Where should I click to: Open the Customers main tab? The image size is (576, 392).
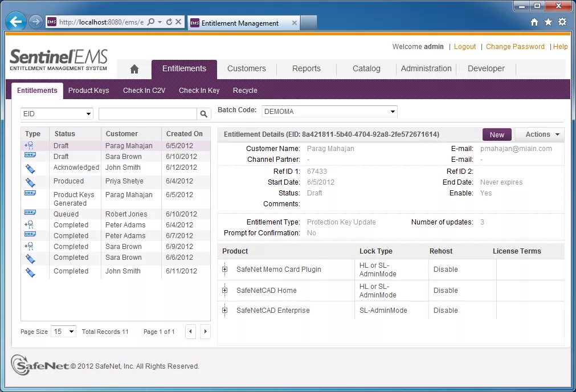247,69
